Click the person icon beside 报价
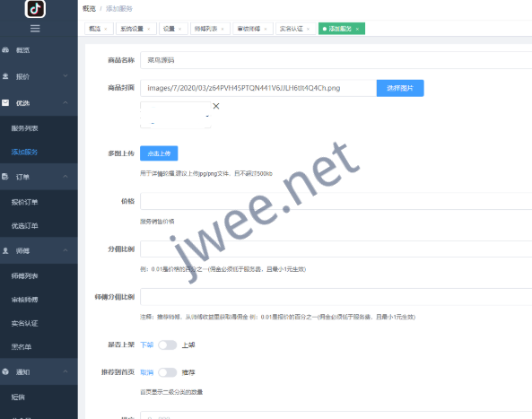The image size is (532, 419). pyautogui.click(x=5, y=76)
